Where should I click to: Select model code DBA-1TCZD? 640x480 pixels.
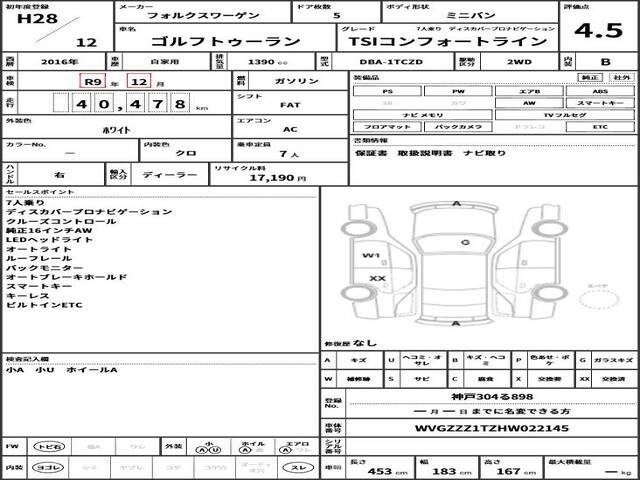tap(391, 62)
